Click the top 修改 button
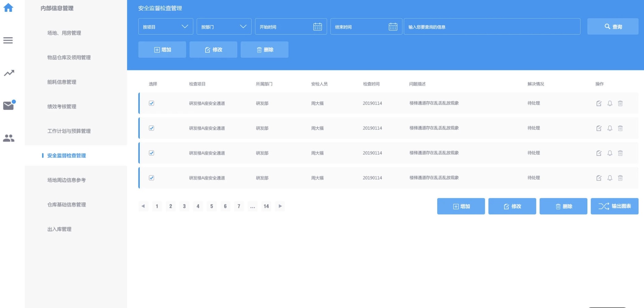644x308 pixels. 213,50
